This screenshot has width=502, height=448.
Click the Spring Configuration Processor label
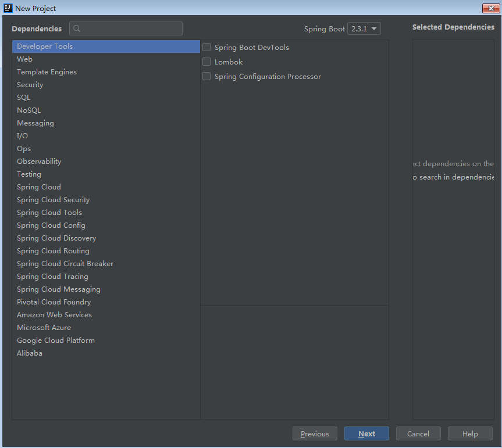click(268, 77)
